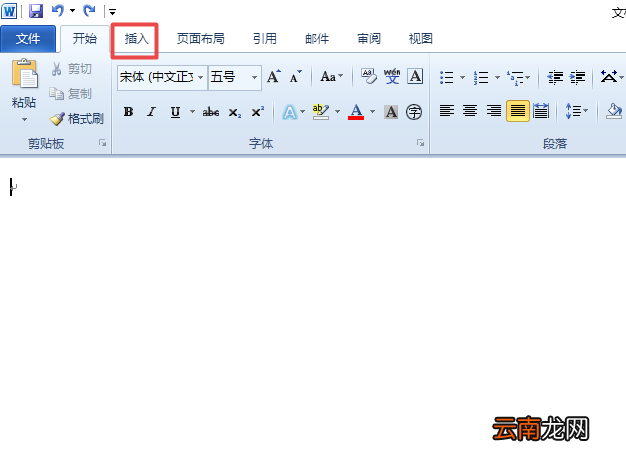Expand the 粘贴 options arrow
Viewport: 626px width, 457px height.
click(24, 119)
